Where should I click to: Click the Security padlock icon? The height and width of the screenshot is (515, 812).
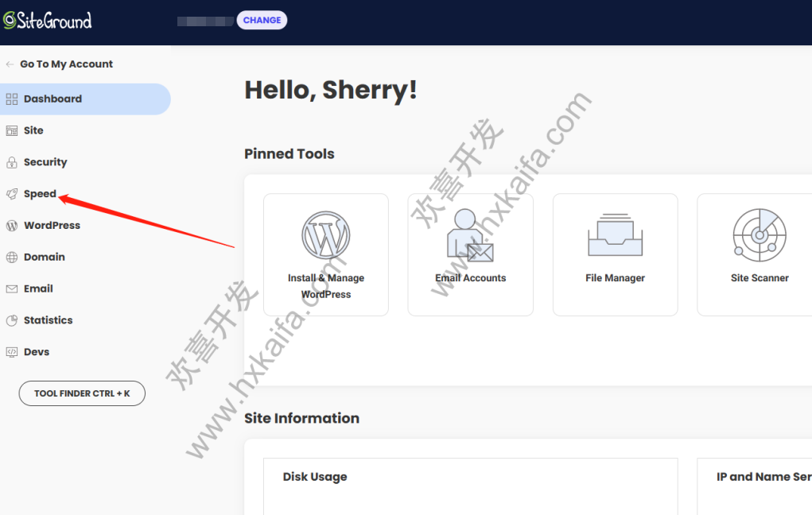11,162
